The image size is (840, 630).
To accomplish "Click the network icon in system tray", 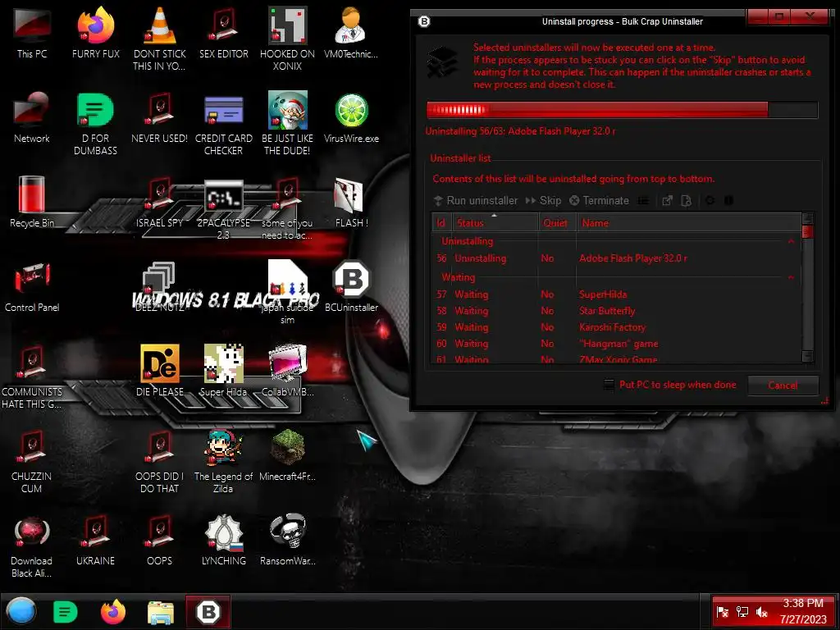I will 742,612.
